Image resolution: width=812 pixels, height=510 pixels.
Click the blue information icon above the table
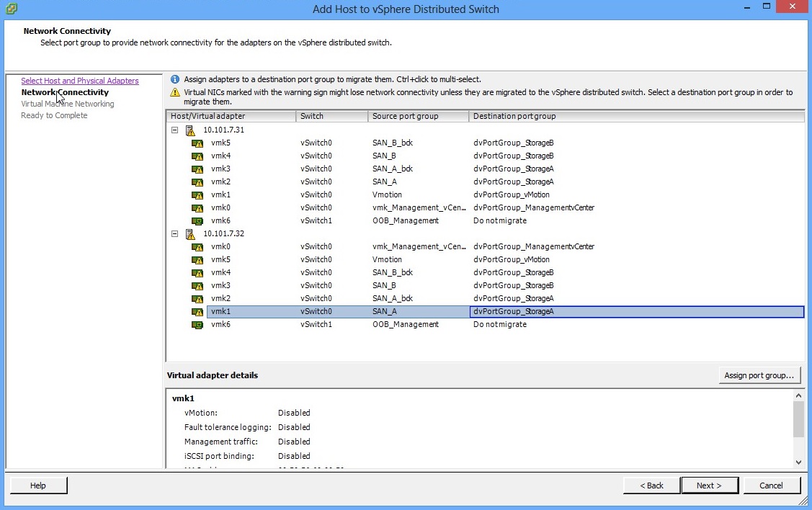tap(175, 79)
